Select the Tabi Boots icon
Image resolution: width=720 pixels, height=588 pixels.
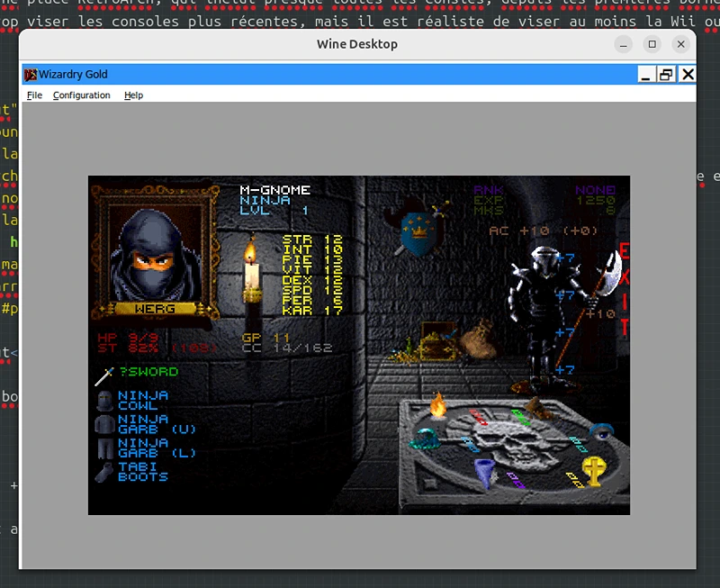pos(104,472)
